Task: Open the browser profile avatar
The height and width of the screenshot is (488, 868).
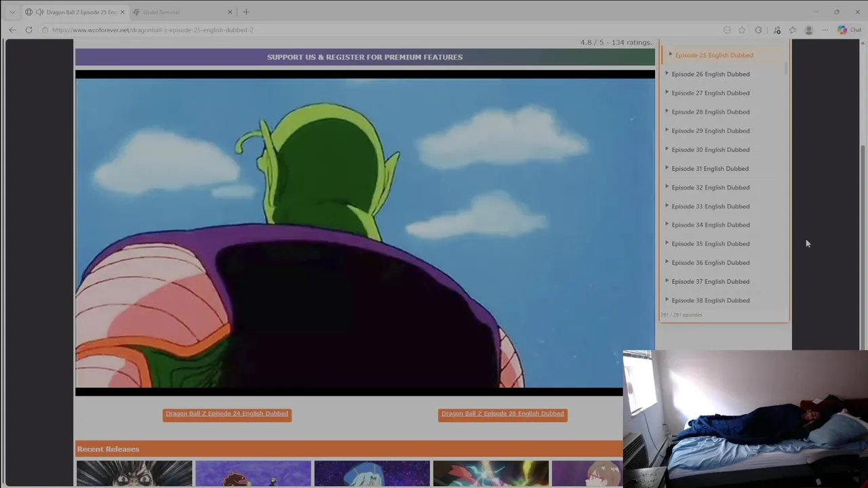Action: (x=808, y=30)
